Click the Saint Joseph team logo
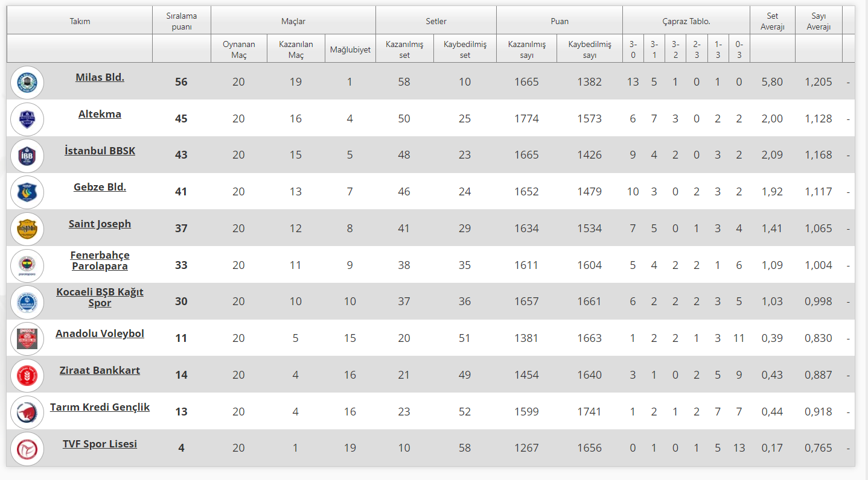 click(27, 229)
